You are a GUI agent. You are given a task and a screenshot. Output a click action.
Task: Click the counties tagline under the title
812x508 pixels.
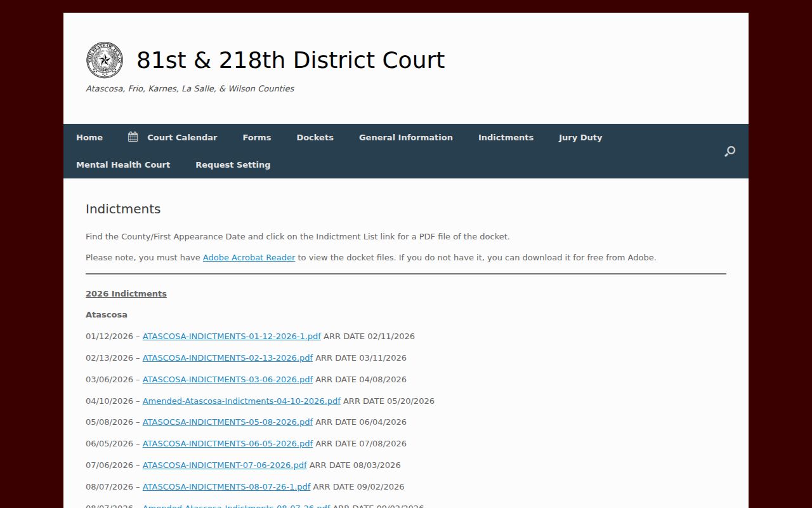tap(190, 89)
